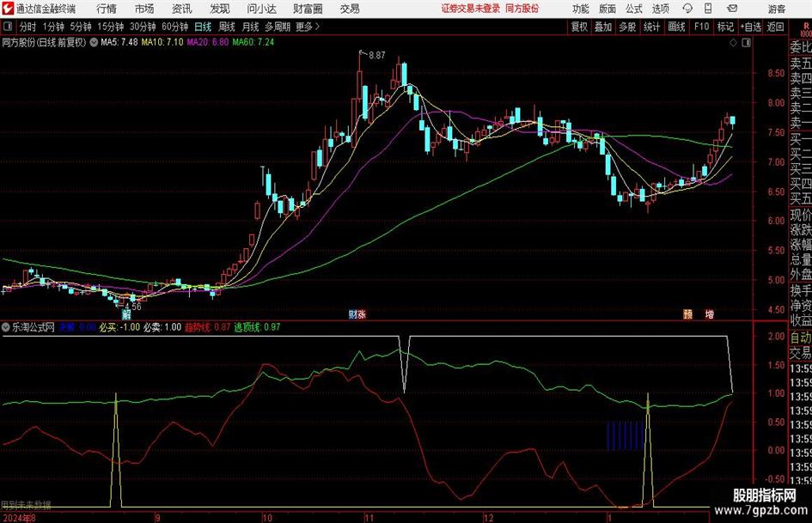
Task: Open the 公式 menu
Action: pyautogui.click(x=634, y=9)
